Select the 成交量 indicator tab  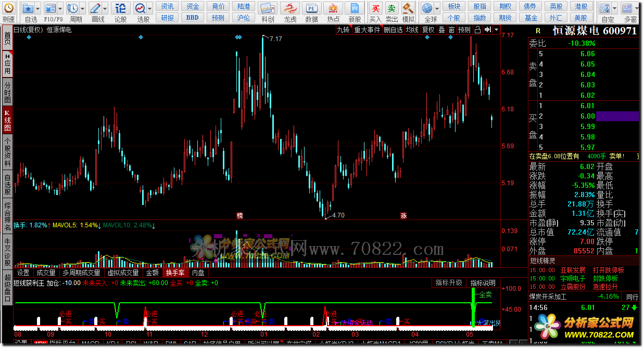tap(46, 273)
